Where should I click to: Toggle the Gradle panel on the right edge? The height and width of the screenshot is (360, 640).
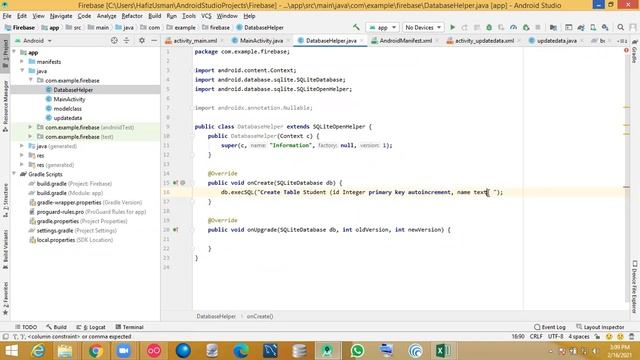click(x=634, y=51)
